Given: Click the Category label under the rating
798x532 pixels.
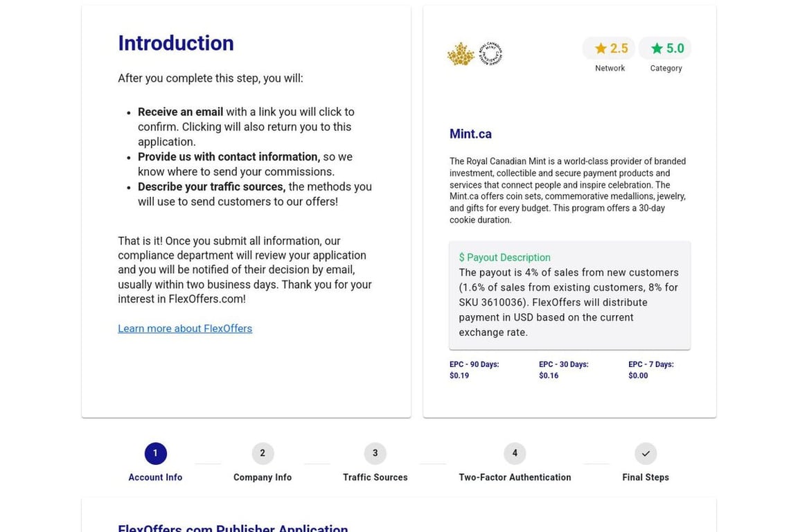Looking at the screenshot, I should 666,68.
